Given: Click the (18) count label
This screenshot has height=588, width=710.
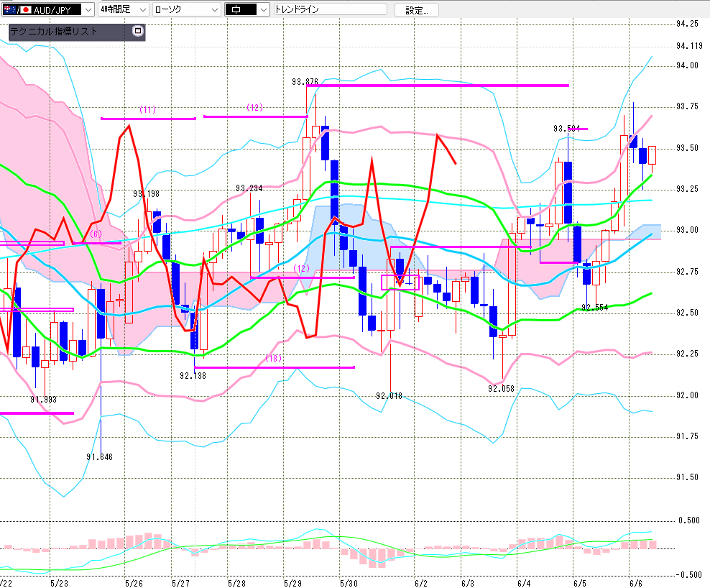Looking at the screenshot, I should pos(273,358).
